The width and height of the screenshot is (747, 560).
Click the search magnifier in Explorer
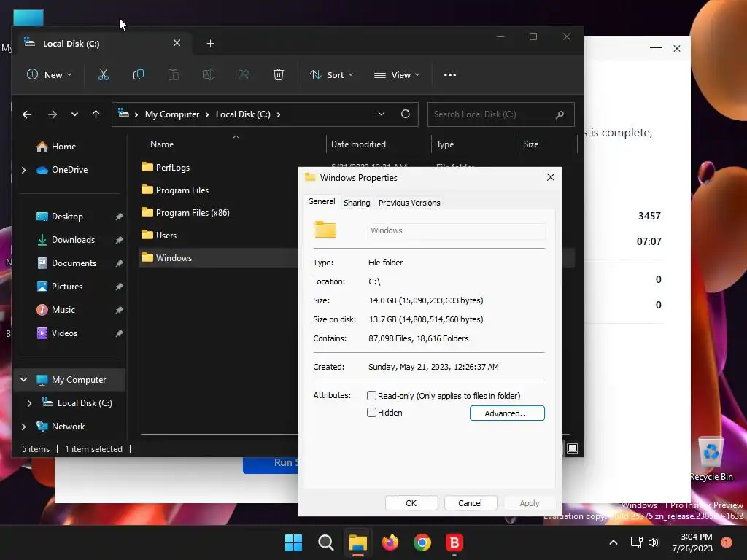click(x=560, y=114)
